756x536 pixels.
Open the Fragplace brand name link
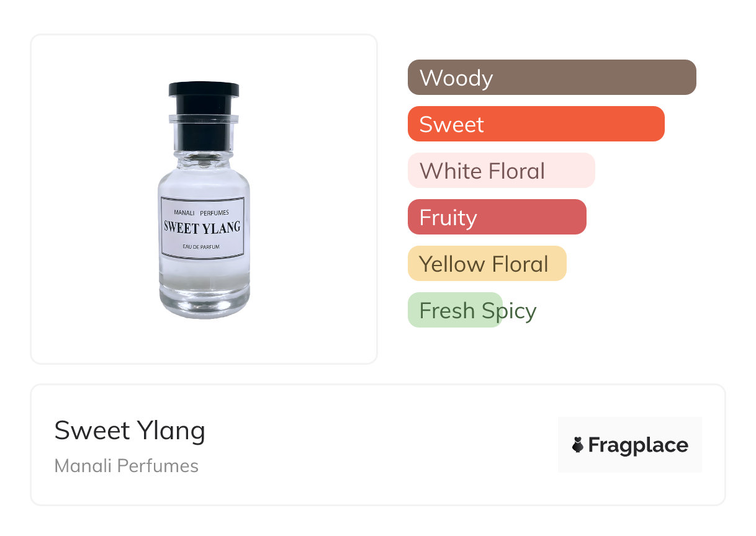(x=638, y=445)
